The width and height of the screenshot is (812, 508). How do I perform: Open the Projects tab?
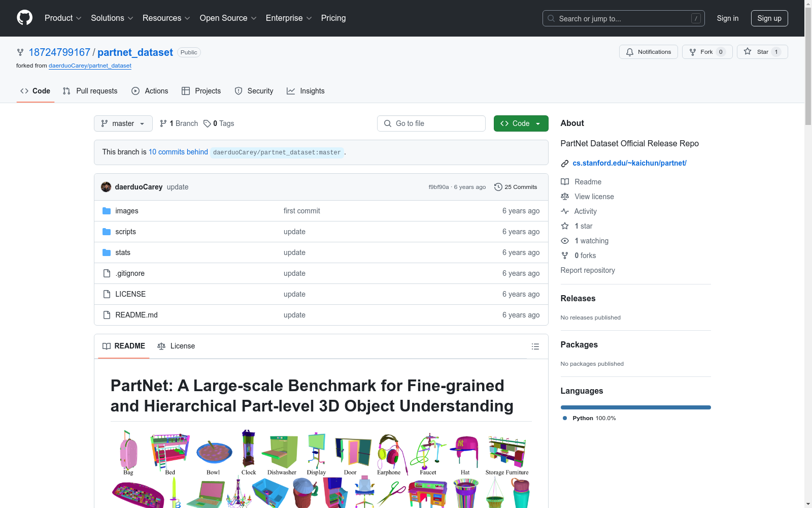coord(201,91)
